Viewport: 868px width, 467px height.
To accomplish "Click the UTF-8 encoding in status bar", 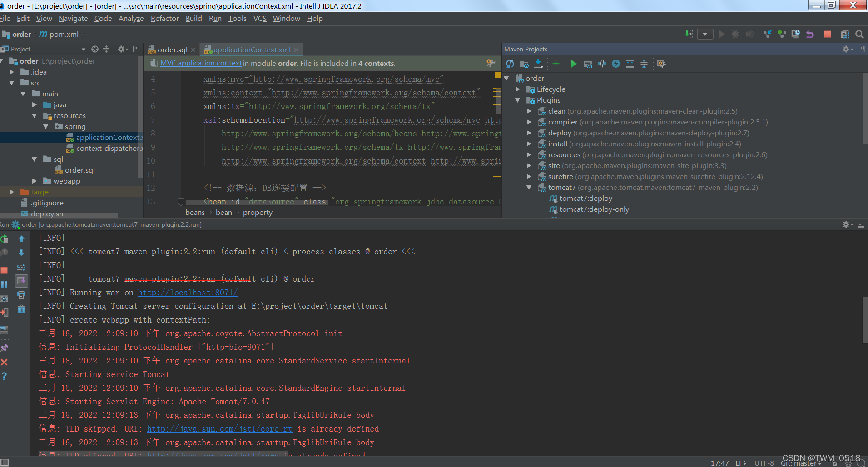I will coord(764,463).
